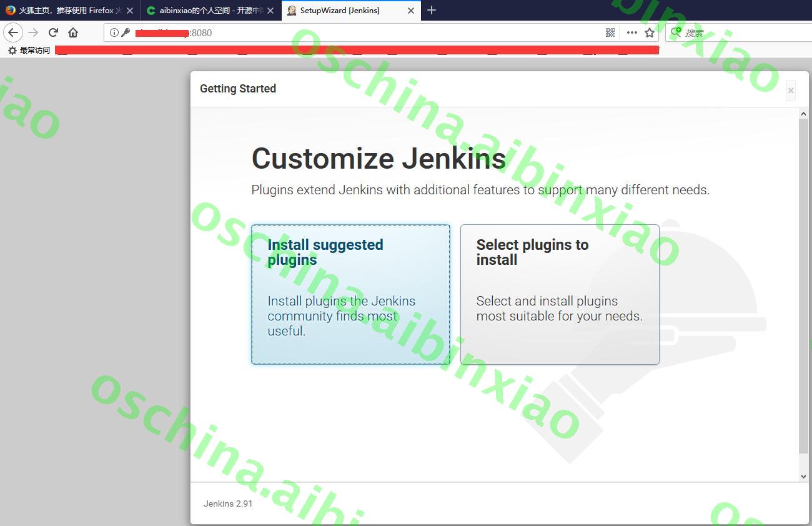This screenshot has height=526, width=812.
Task: Bookmark this page with the star icon
Action: coord(650,32)
